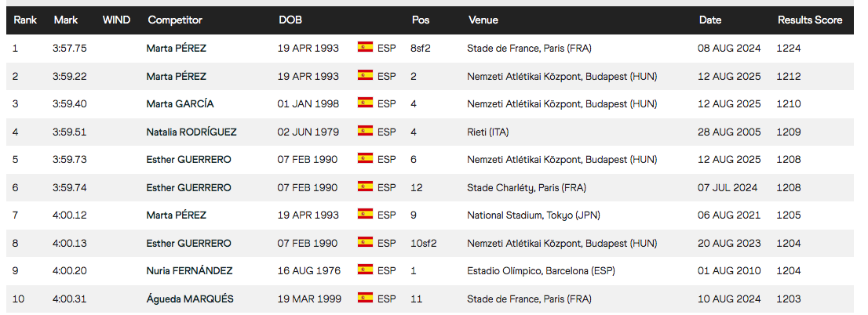Open Natalia RODRÍGUEZ athlete profile
Image resolution: width=868 pixels, height=315 pixels.
[191, 132]
